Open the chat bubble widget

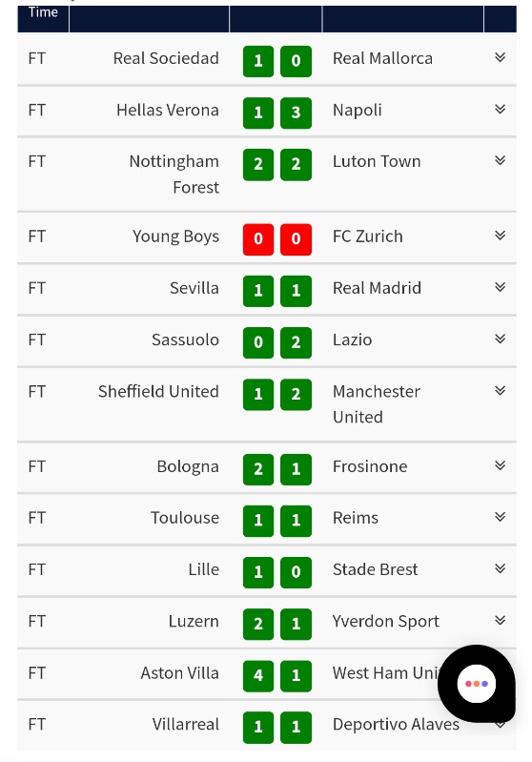pos(476,683)
